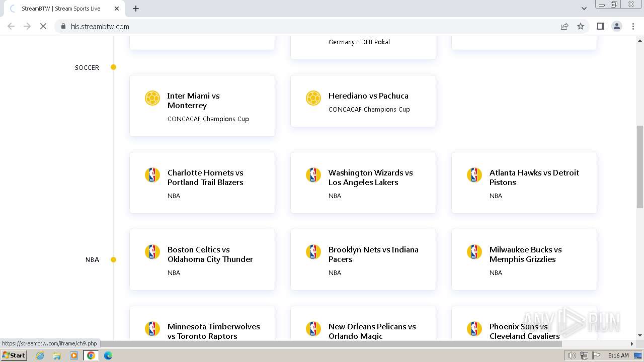Viewport: 644px width, 362px height.
Task: Switch to Chrome in the taskbar
Action: click(x=91, y=355)
